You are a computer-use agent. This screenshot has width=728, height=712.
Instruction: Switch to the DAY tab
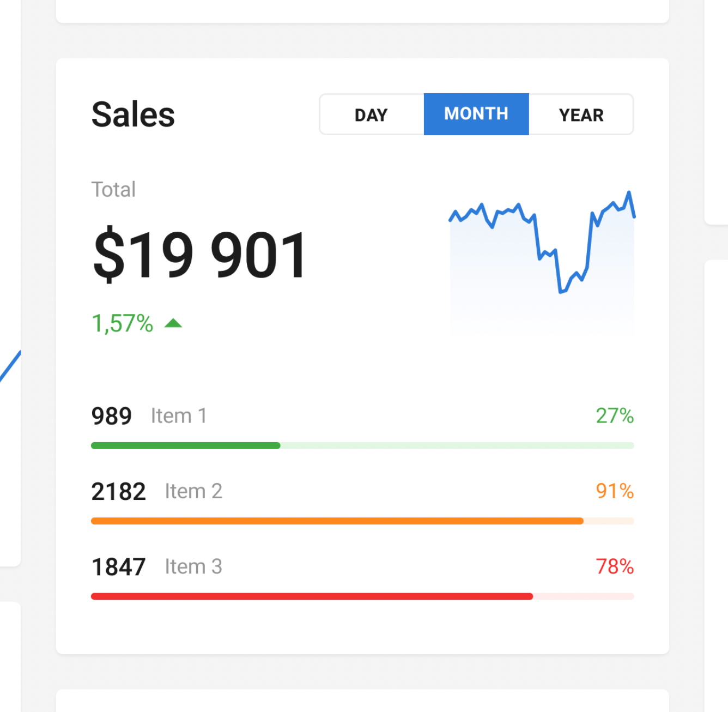coord(371,114)
